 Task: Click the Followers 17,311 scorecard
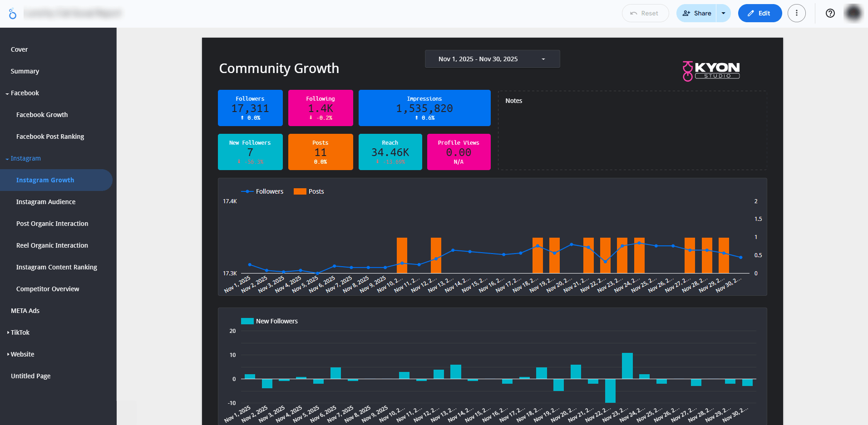tap(250, 108)
